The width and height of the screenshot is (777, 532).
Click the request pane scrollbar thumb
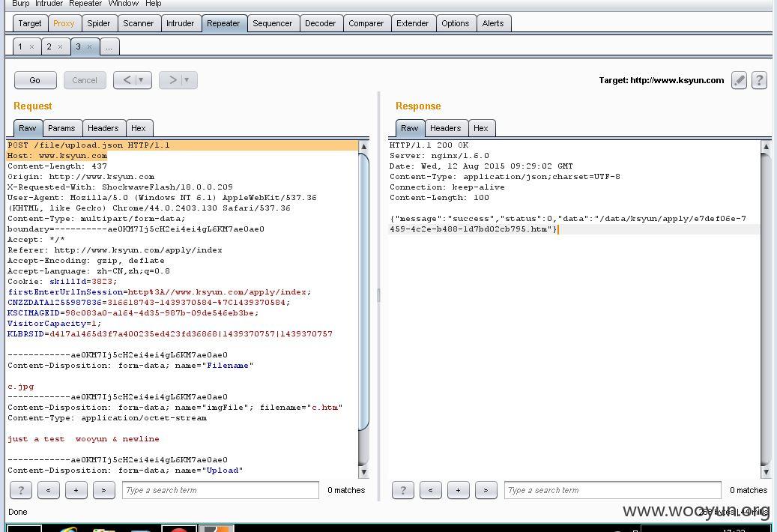363,292
